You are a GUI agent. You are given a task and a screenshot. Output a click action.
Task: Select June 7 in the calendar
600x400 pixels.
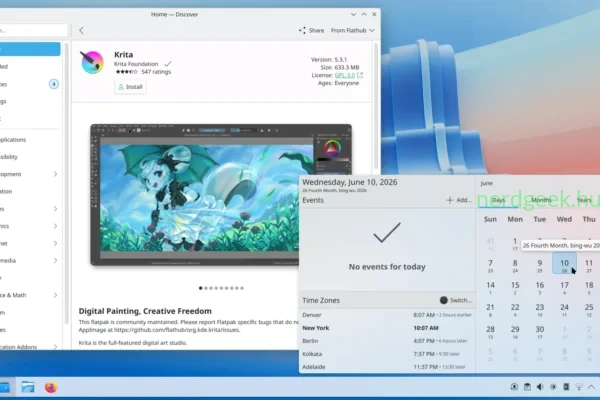[490, 265]
